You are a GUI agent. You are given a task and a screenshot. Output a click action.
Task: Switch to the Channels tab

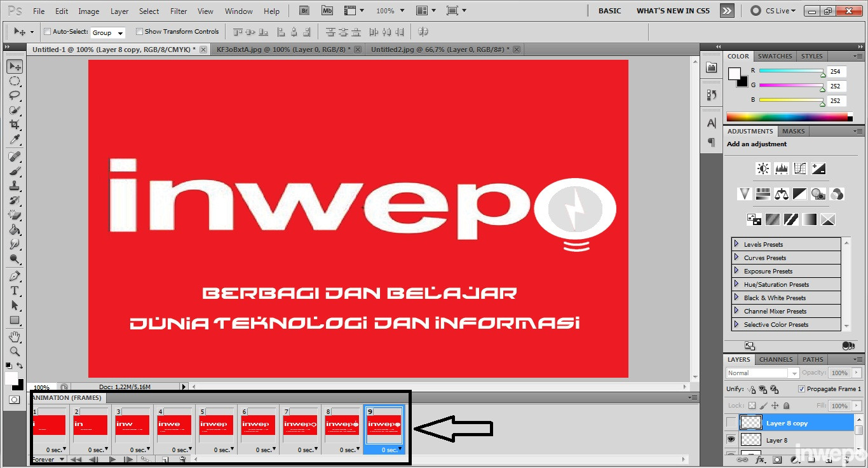pos(775,359)
